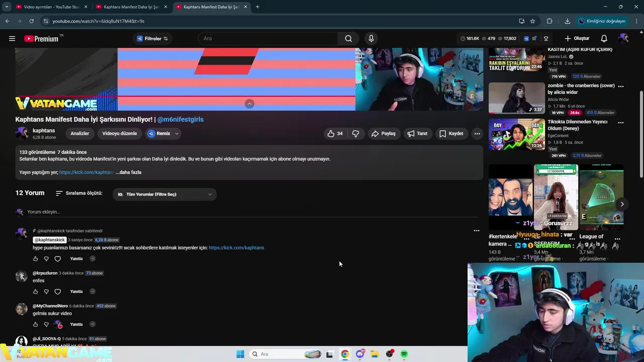Open options for Tiktokta Dilenmeden video
Screen dimensions: 644x362
click(x=620, y=123)
